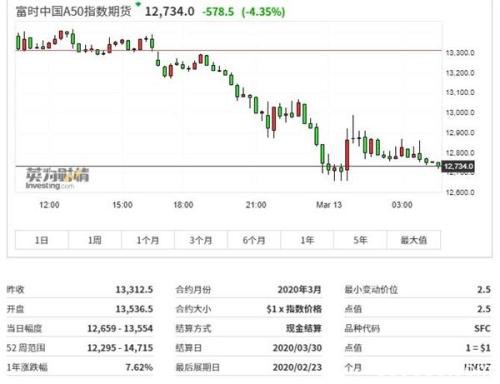500x384 pixels.
Task: Select the 5年 range tab
Action: [x=360, y=240]
